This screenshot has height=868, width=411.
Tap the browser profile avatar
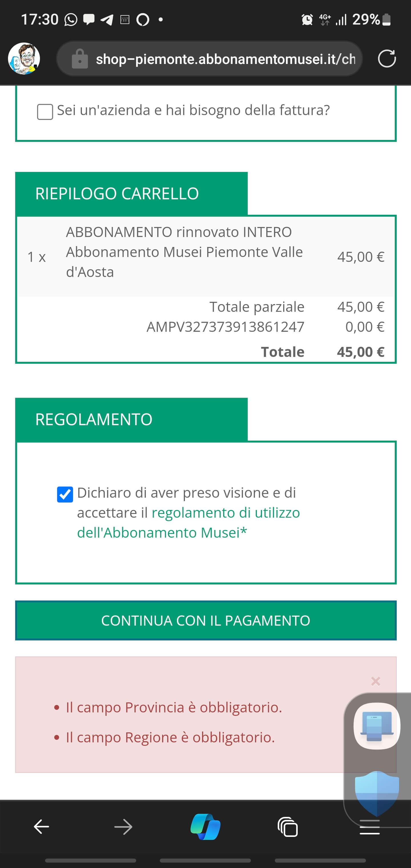click(x=24, y=59)
